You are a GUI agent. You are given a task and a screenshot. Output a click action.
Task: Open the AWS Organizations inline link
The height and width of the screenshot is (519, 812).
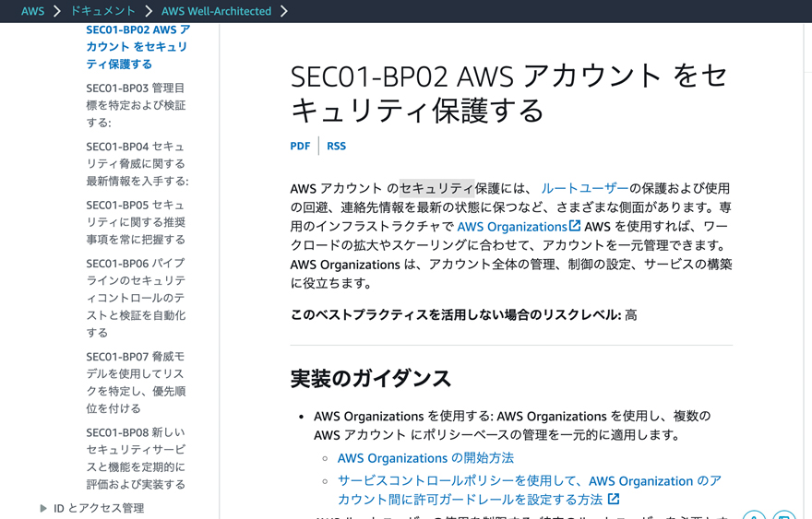[511, 227]
